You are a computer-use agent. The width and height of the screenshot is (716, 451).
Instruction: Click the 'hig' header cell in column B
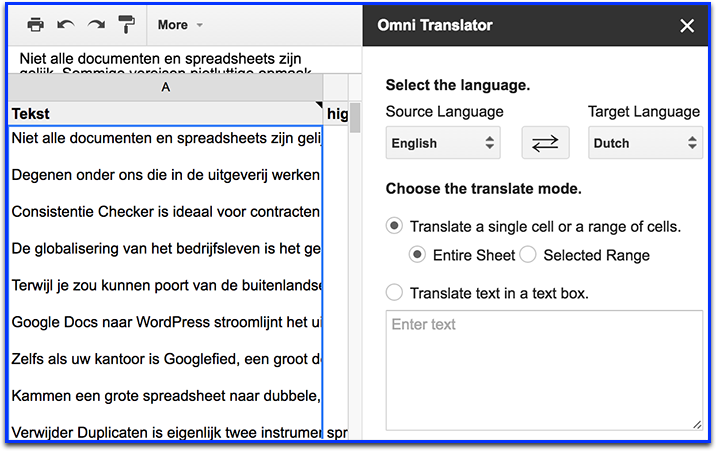(337, 114)
